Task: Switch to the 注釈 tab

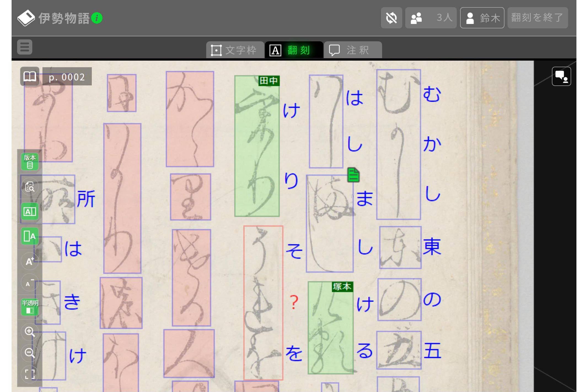Action: tap(353, 50)
